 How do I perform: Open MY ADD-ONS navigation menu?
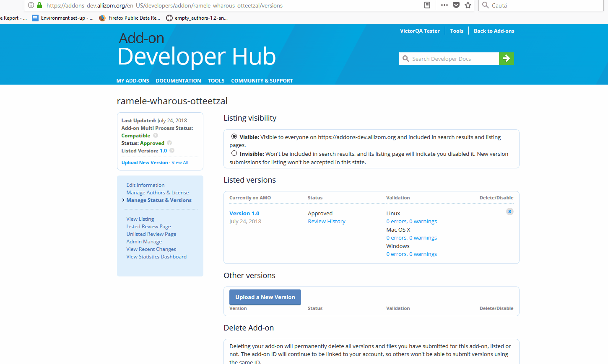tap(133, 81)
